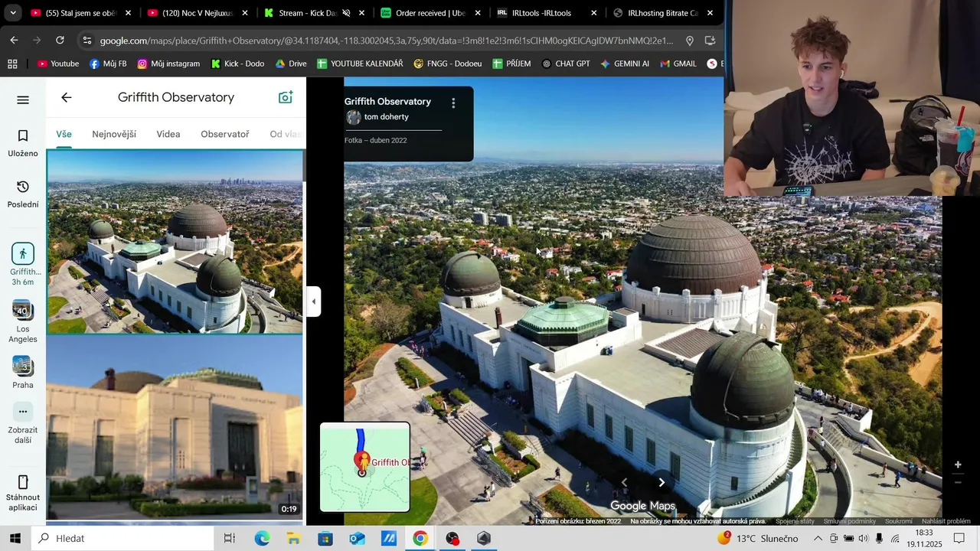The image size is (980, 551).
Task: Select the aerial observatory photo thumbnail
Action: coord(175,242)
